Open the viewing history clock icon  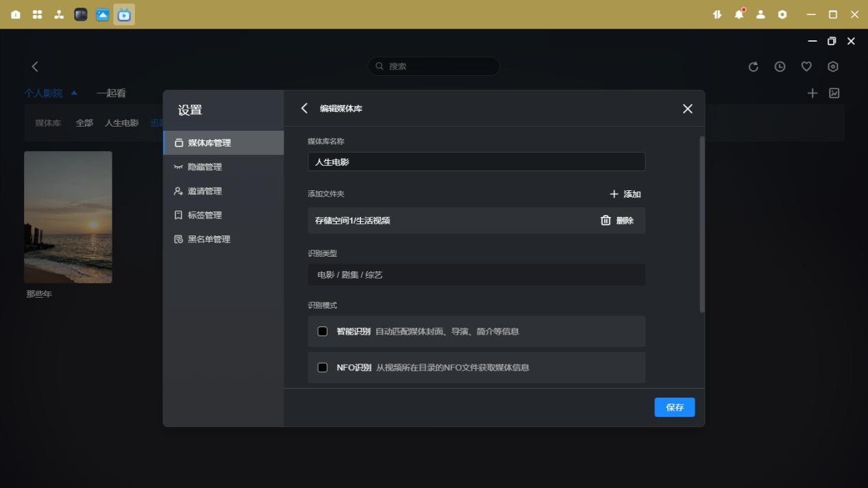tap(780, 66)
